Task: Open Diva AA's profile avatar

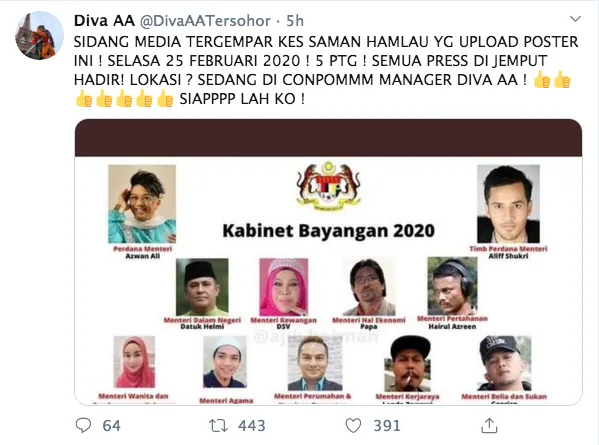Action: [x=39, y=36]
